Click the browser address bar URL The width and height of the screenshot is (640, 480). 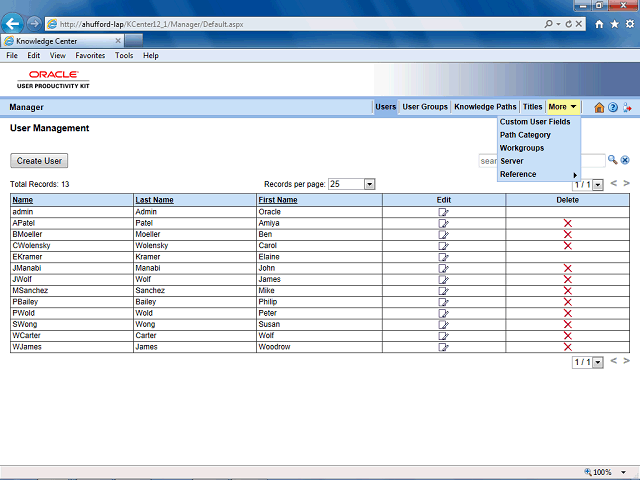coord(151,24)
